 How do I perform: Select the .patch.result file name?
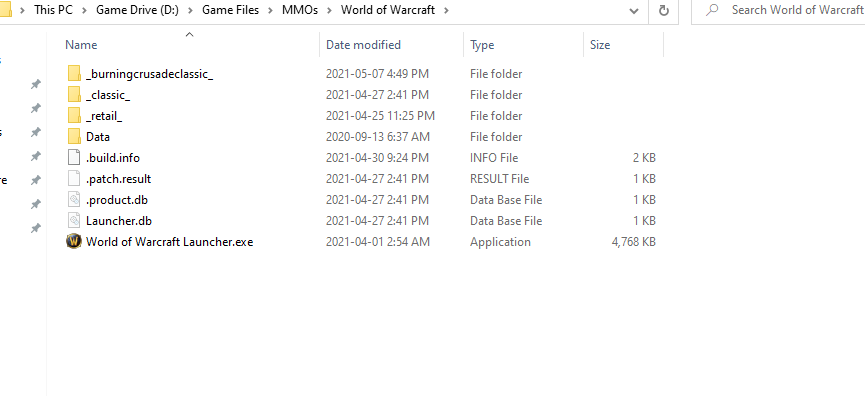[119, 179]
